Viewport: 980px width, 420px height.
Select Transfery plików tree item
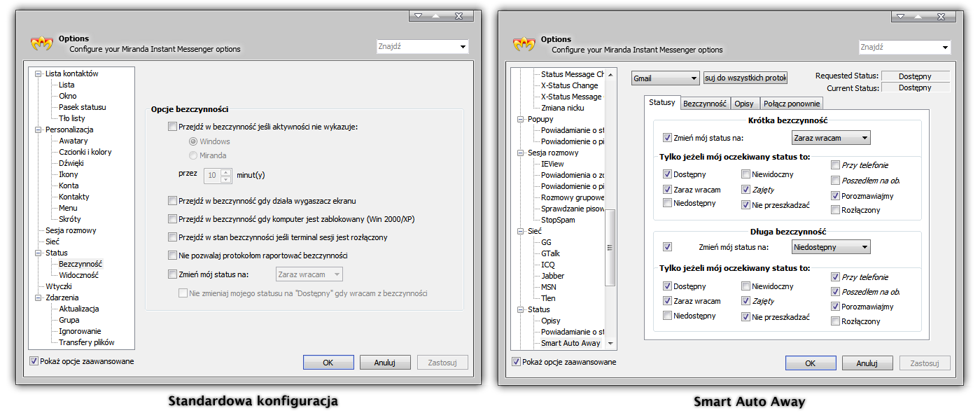pyautogui.click(x=87, y=342)
